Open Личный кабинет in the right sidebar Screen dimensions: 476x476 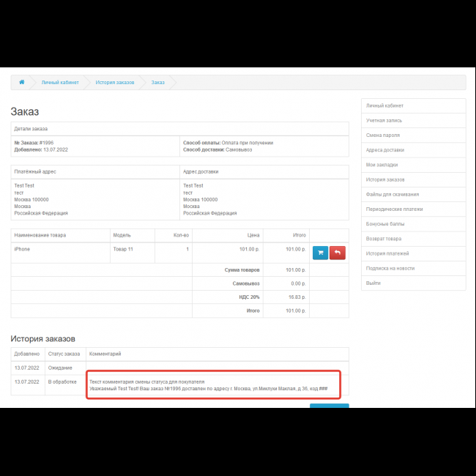point(384,105)
